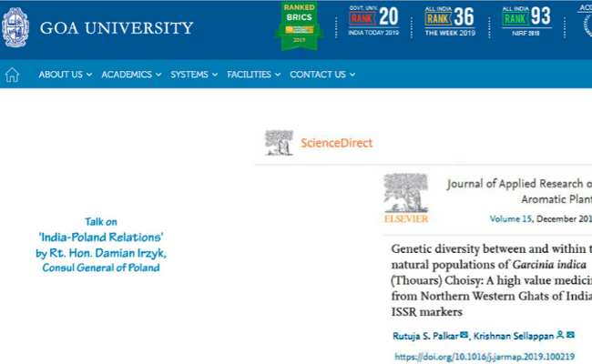Expand the Academics dropdown menu

pos(131,75)
